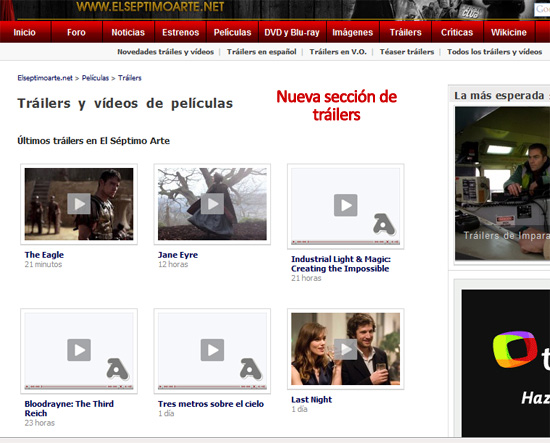550x443 pixels.
Task: Select Estrenos in the navigation bar
Action: click(x=180, y=32)
